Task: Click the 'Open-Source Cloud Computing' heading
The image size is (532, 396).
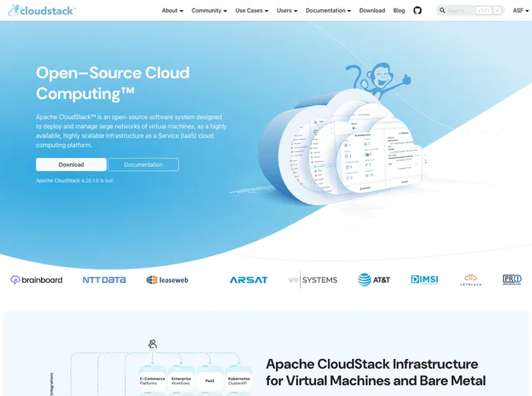Action: (x=113, y=83)
